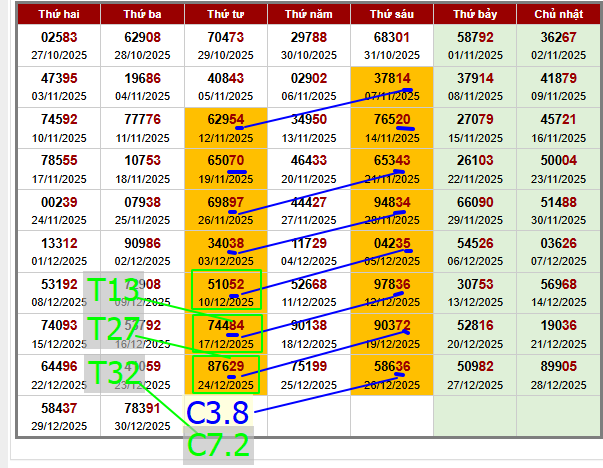
Task: Click result 87629 dated 24/12/2025
Action: tap(225, 366)
